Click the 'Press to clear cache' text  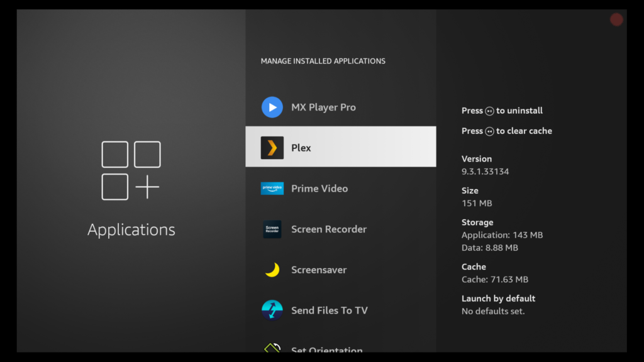[x=506, y=131]
